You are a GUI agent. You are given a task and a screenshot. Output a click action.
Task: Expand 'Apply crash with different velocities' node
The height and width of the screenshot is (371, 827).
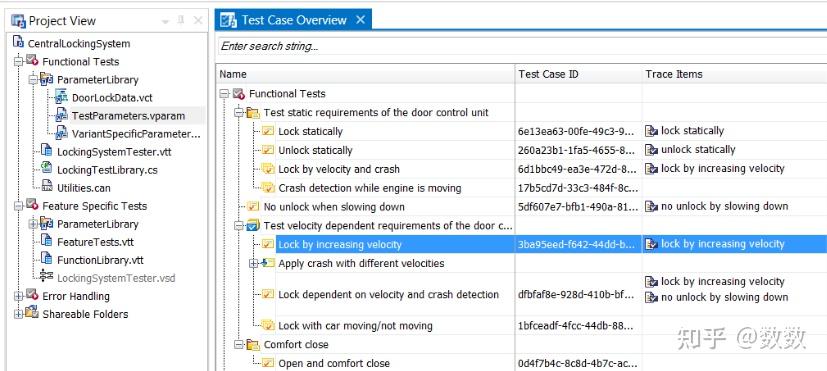[253, 263]
